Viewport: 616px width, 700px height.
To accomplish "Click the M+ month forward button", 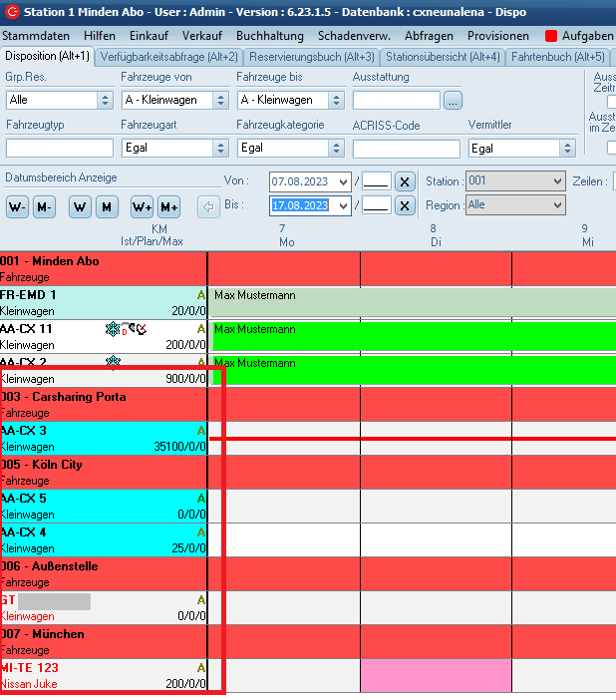I will [x=168, y=207].
